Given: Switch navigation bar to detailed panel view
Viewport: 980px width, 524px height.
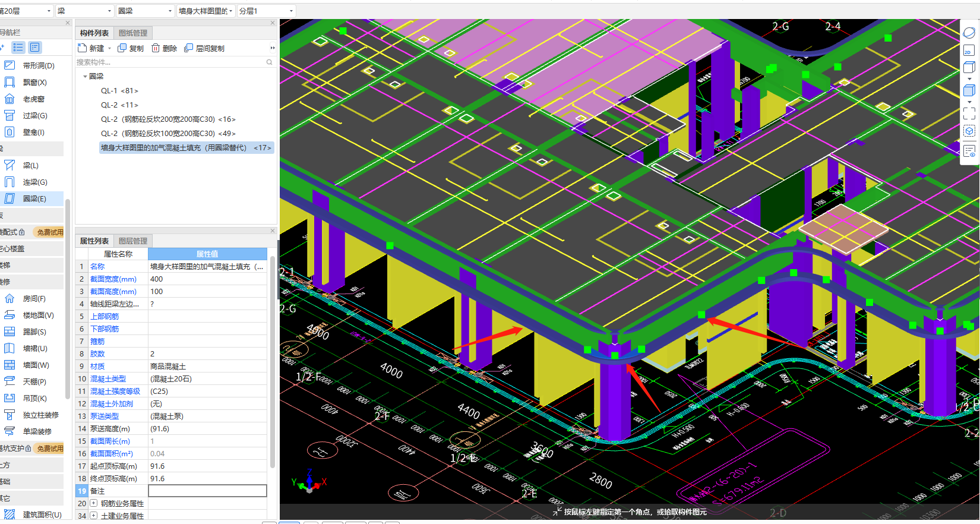Looking at the screenshot, I should 35,48.
